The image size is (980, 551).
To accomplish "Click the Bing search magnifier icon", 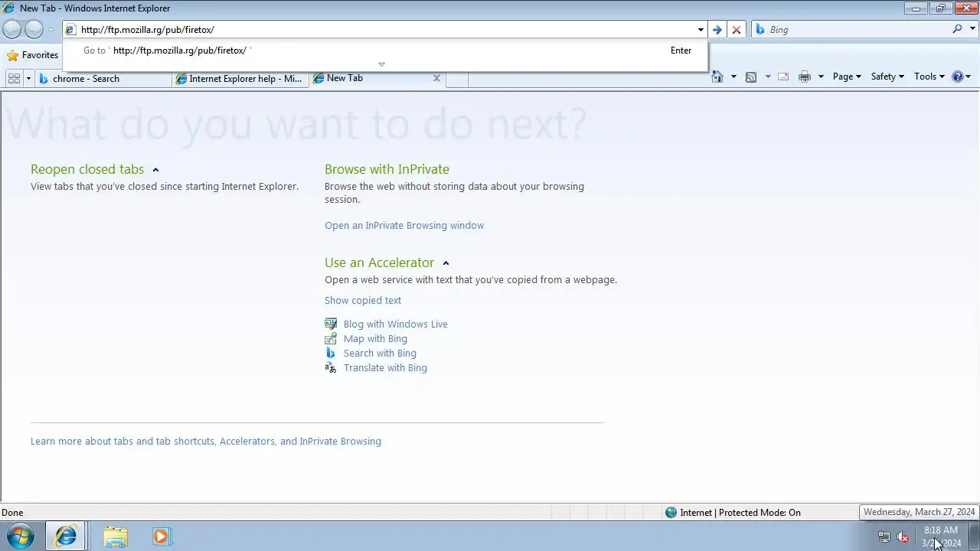I will [957, 29].
